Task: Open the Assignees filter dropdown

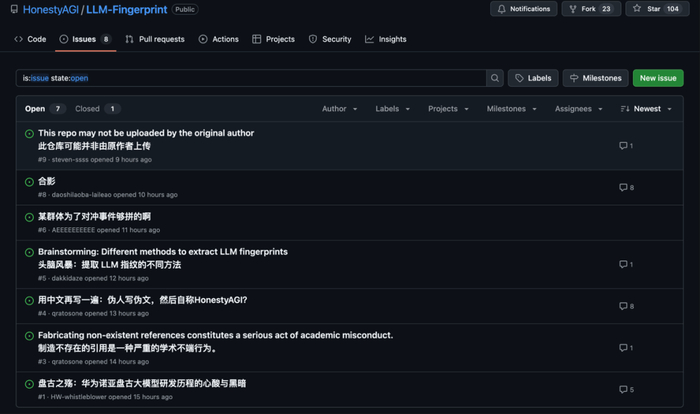Action: tap(579, 109)
